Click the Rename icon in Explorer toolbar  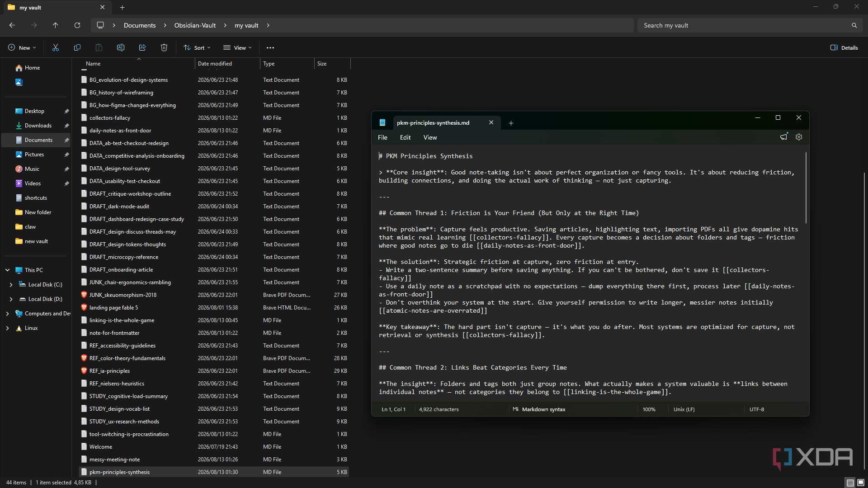pos(121,47)
